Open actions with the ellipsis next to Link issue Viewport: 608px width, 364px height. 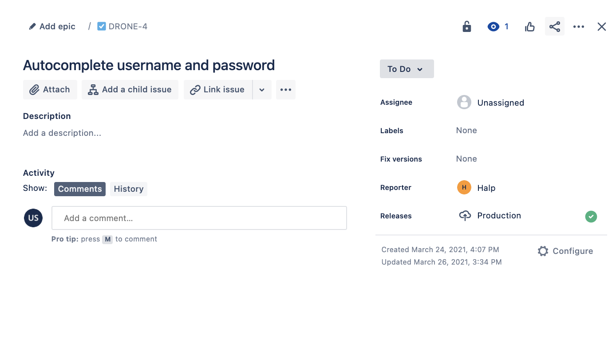(x=285, y=89)
